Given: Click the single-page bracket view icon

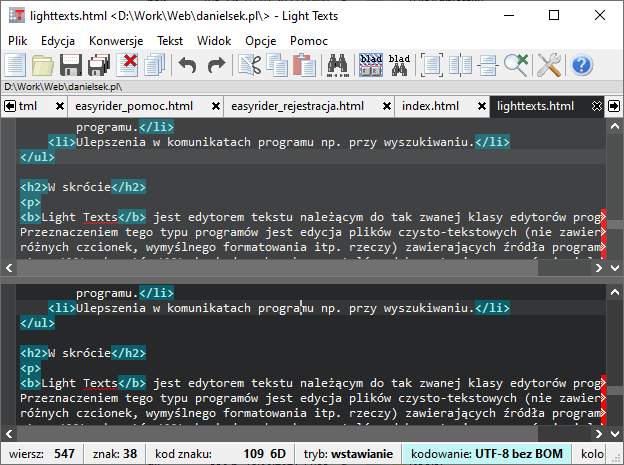Looking at the screenshot, I should point(432,65).
